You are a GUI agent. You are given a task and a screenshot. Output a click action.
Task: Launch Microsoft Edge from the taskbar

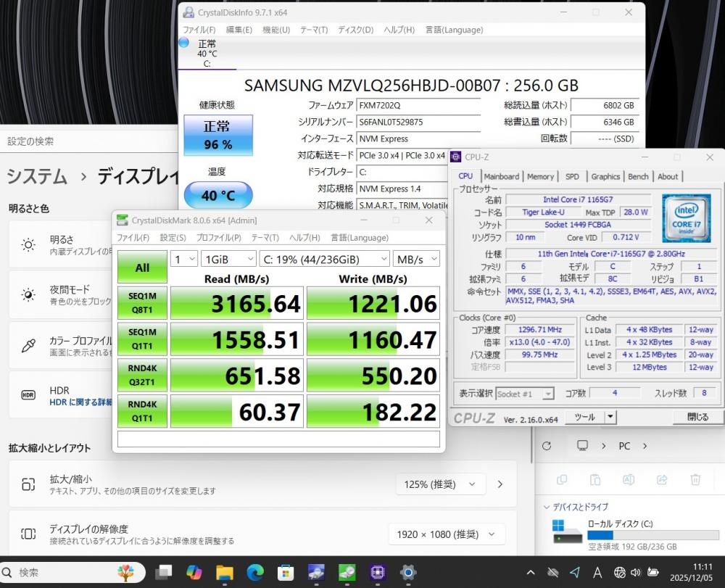[255, 571]
